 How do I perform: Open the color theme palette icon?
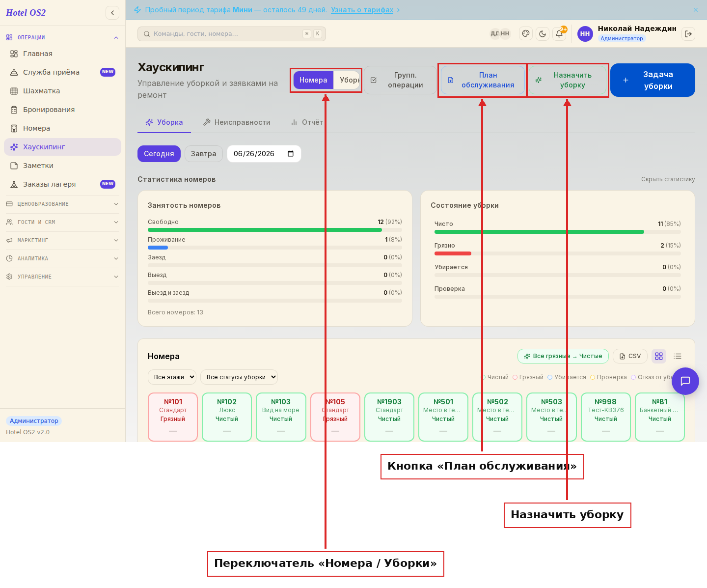click(x=526, y=34)
